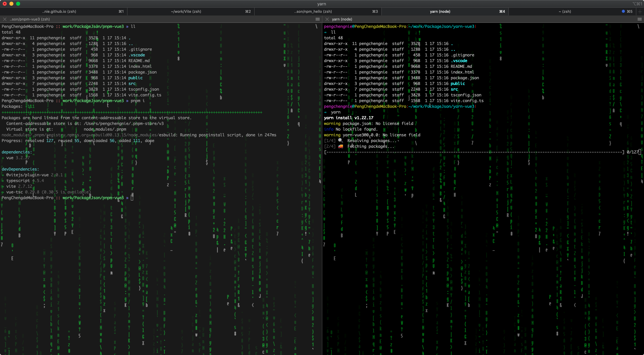Switch to the ~/work/Vite (zsh) tab
Screen dimensions: 644x355
point(186,11)
